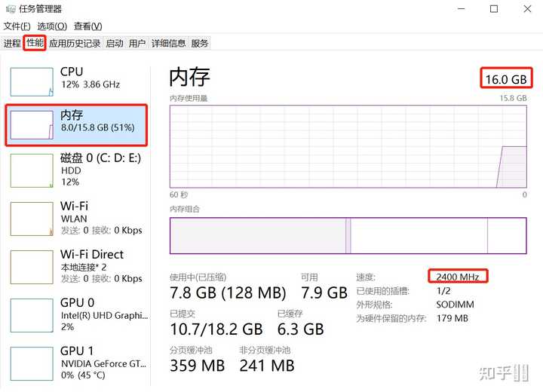Switch to the 应用历史记录 tab
Screen dimensions: 543x392
coord(75,43)
